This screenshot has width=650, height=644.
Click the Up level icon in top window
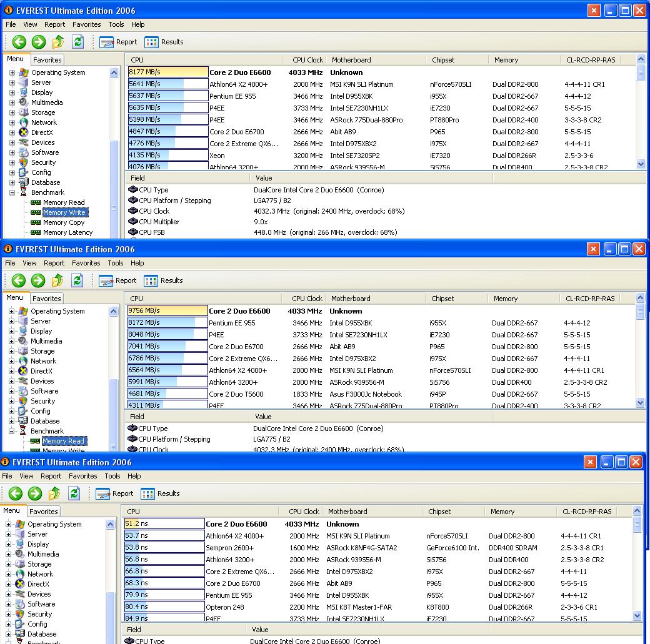click(x=58, y=42)
